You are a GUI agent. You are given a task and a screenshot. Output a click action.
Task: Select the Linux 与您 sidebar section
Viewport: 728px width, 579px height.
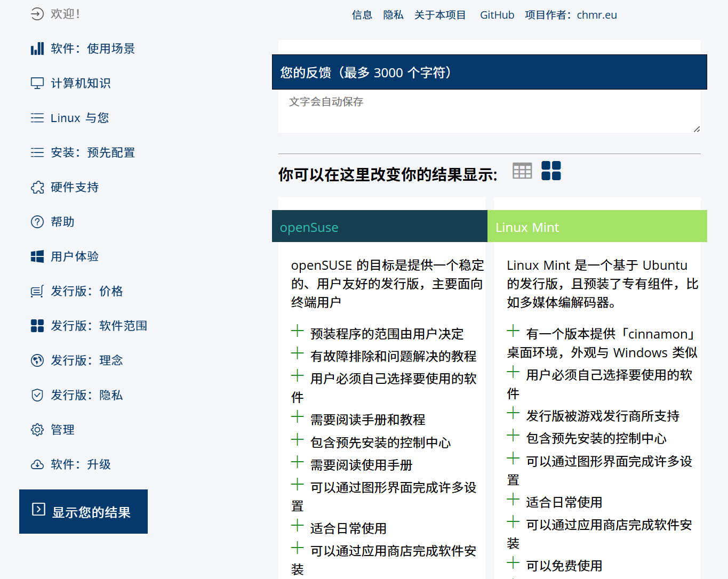click(x=79, y=118)
